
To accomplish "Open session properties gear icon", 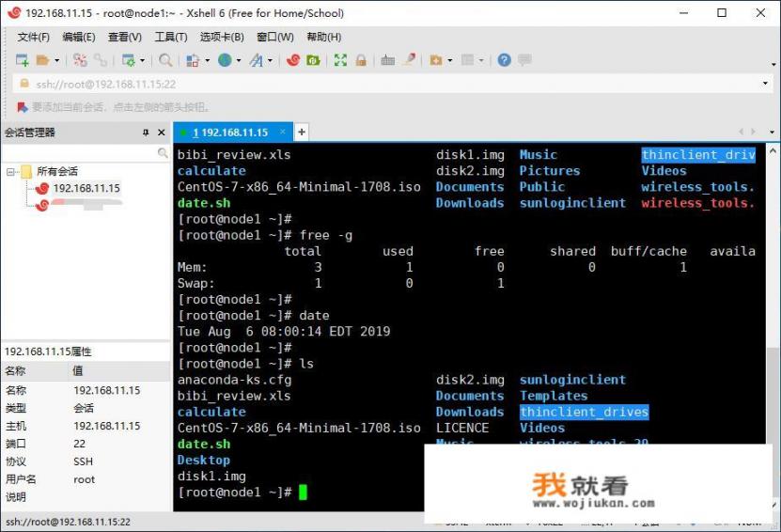I will (129, 60).
